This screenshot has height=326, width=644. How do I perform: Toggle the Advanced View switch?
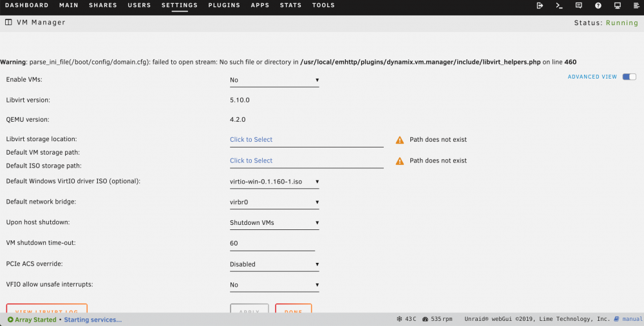click(x=629, y=77)
